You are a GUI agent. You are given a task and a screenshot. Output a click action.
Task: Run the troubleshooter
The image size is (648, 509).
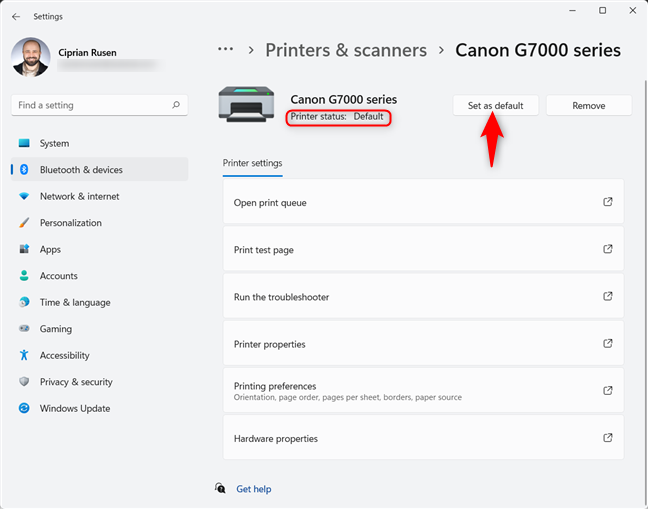point(423,297)
